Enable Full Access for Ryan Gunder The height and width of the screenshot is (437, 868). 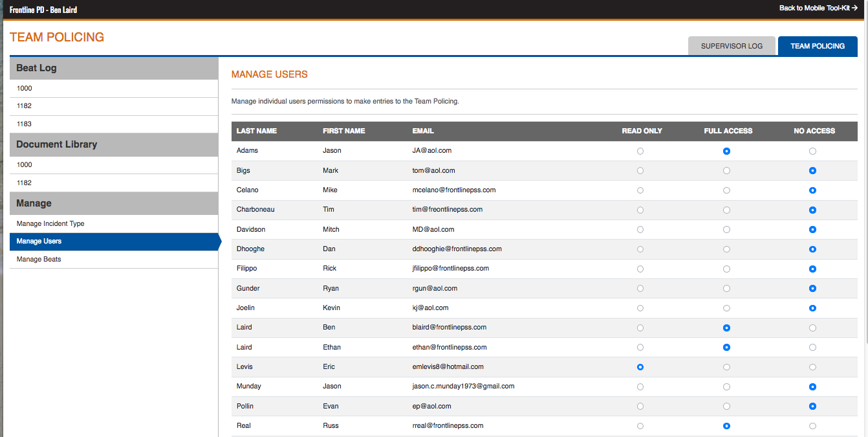[x=726, y=289]
